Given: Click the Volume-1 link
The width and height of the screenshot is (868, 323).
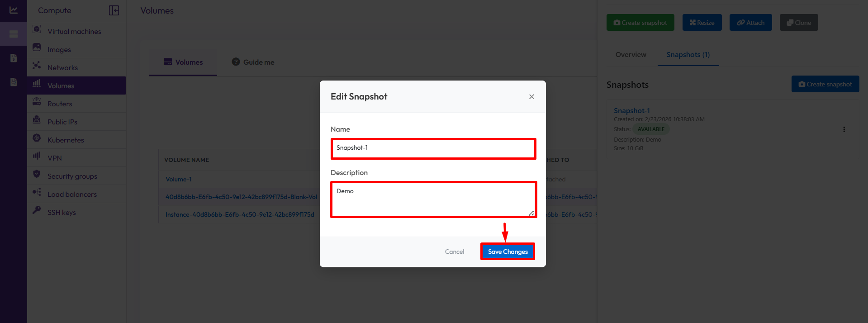Looking at the screenshot, I should 178,180.
